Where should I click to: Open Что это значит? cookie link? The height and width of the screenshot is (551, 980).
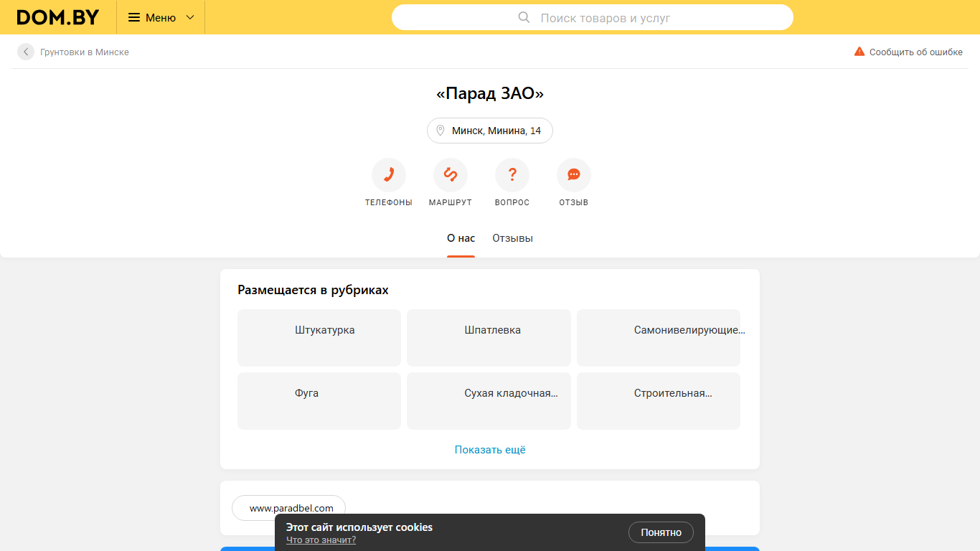point(321,540)
